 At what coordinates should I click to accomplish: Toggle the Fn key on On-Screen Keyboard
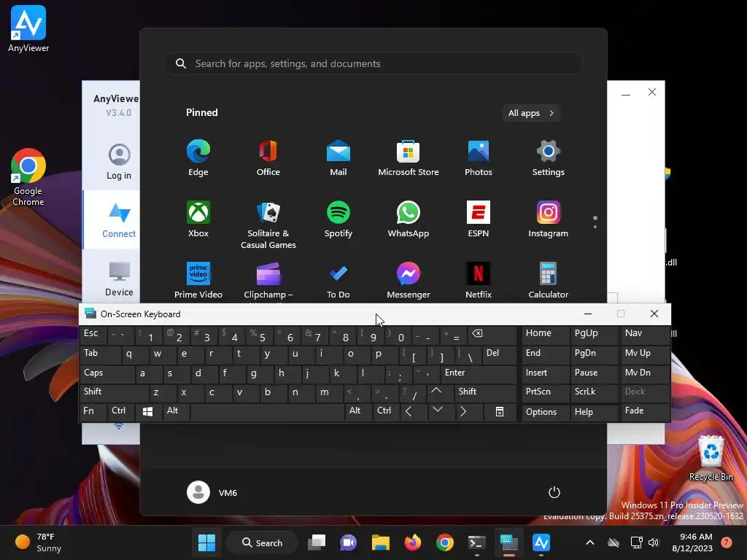(x=93, y=412)
